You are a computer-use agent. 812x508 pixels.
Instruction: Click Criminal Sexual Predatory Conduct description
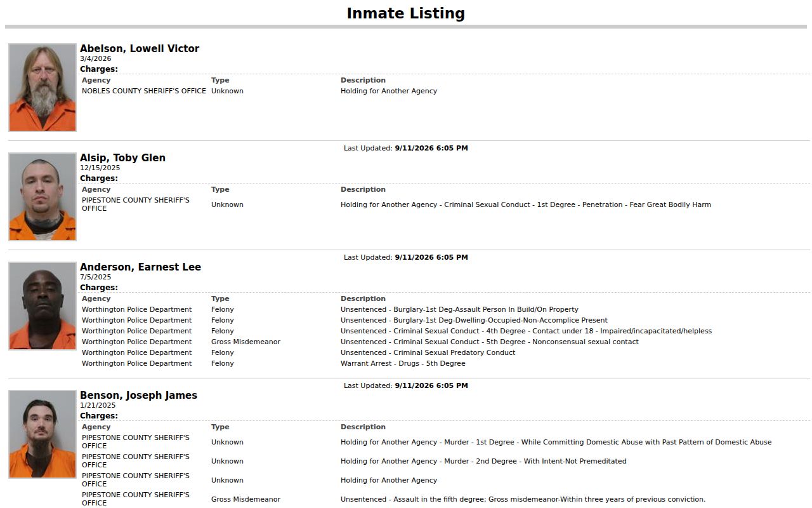click(x=428, y=352)
